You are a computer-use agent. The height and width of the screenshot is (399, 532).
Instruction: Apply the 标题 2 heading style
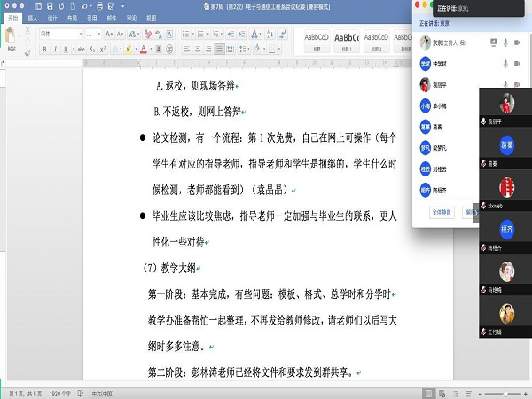[x=376, y=41]
